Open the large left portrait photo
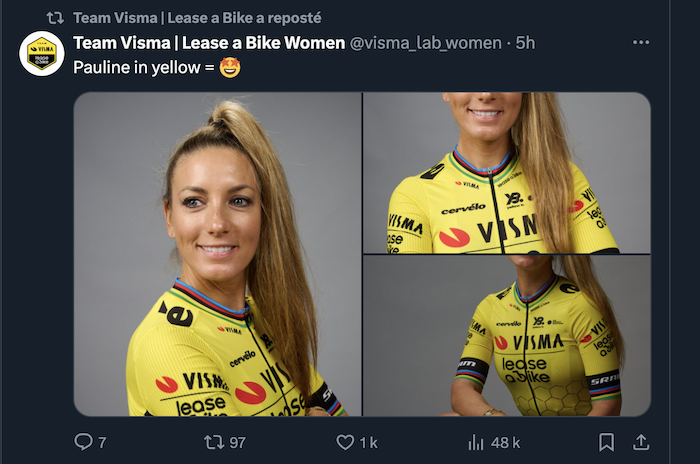Viewport: 700px width, 464px height. tap(217, 254)
